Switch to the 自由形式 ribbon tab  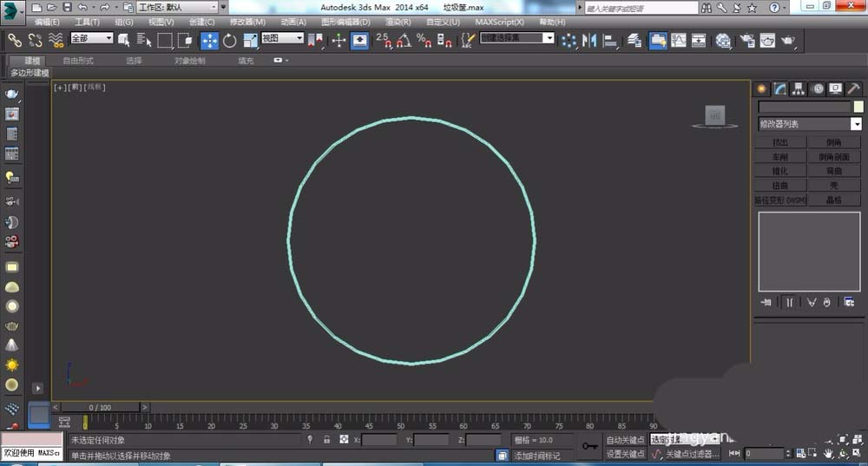(x=78, y=61)
